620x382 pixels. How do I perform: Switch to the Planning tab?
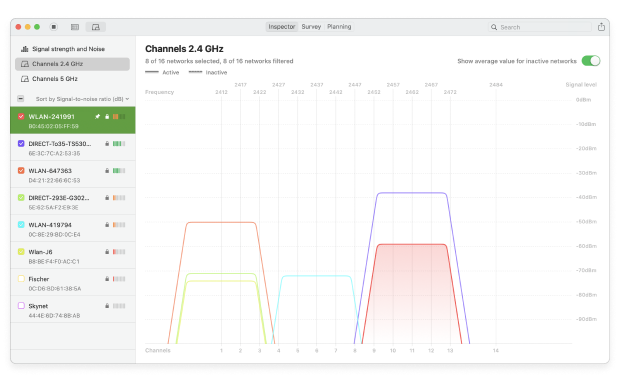(x=339, y=27)
